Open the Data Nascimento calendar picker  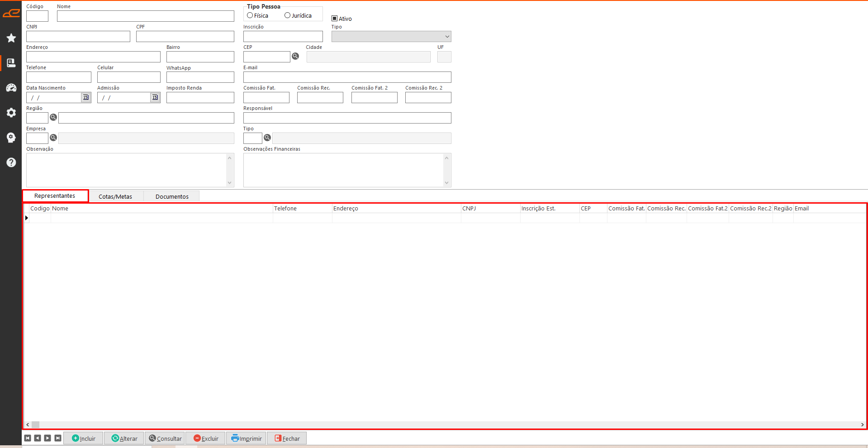(85, 97)
